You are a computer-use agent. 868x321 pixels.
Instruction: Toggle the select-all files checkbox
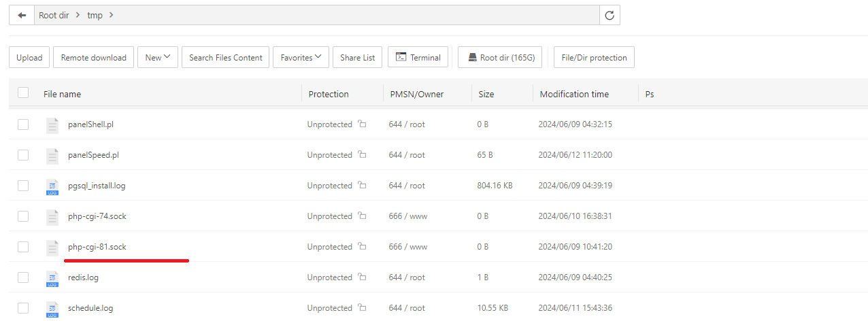coord(23,93)
